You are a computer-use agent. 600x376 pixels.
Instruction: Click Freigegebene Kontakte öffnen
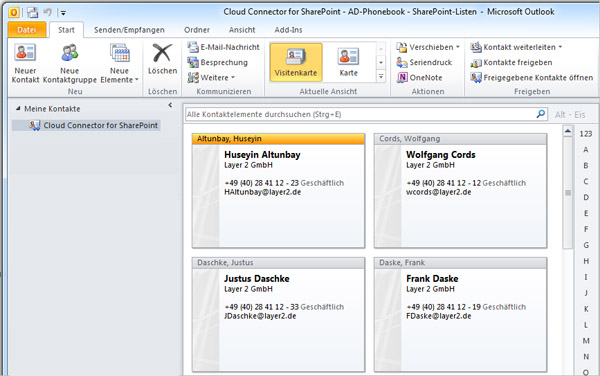pos(532,78)
